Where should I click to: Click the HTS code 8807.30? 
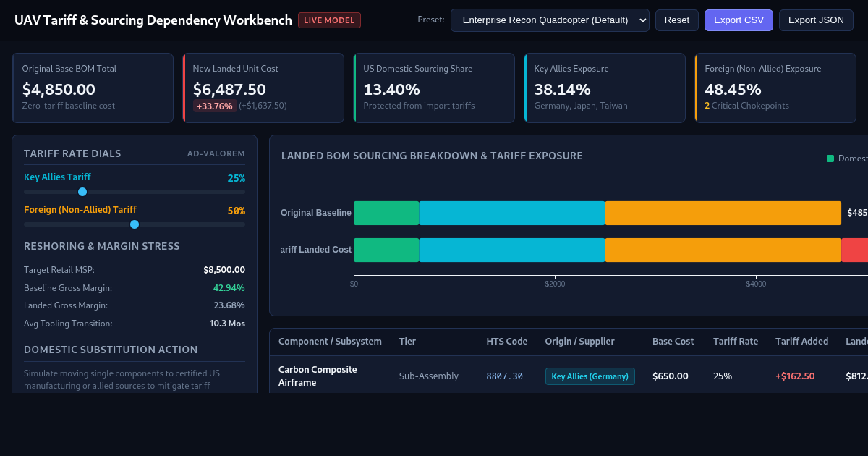coord(504,376)
